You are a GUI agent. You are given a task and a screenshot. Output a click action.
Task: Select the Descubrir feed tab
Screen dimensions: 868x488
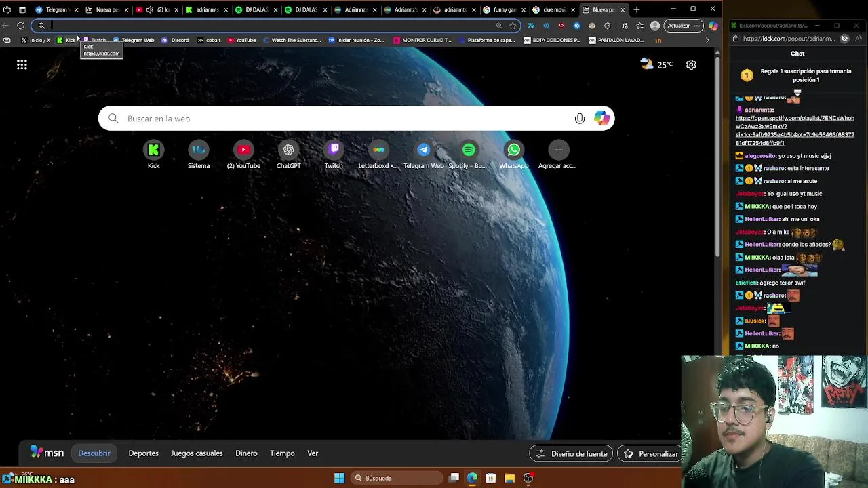pyautogui.click(x=94, y=453)
